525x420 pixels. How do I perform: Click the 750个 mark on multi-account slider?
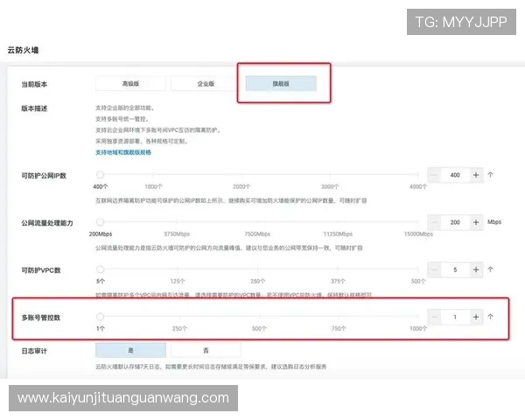pos(339,329)
